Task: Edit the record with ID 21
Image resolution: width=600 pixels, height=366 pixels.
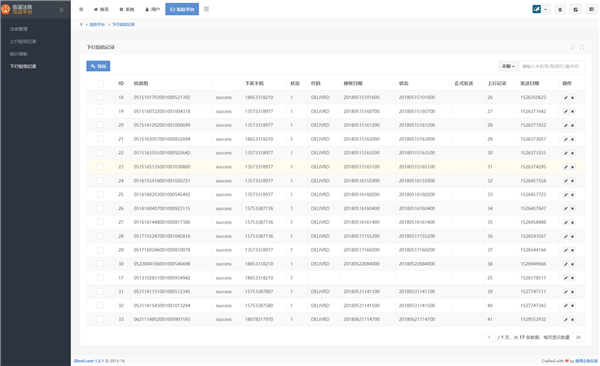Action: point(566,139)
